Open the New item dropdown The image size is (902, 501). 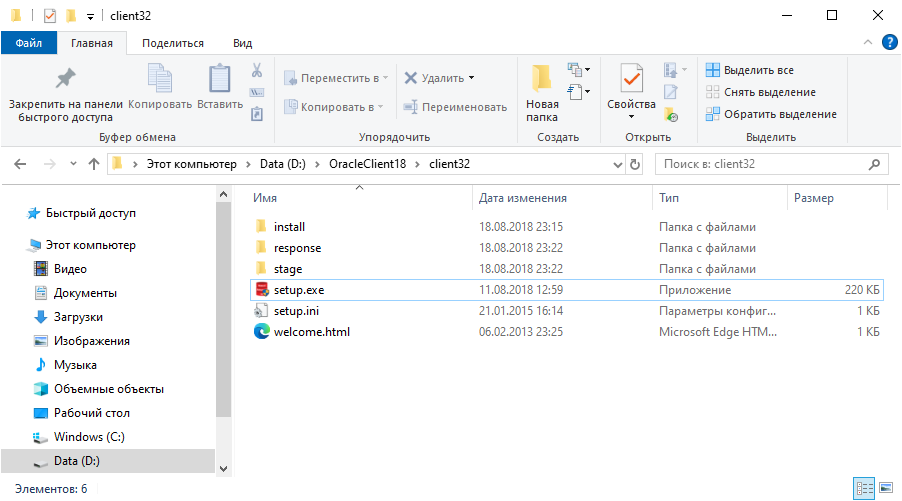pos(579,70)
